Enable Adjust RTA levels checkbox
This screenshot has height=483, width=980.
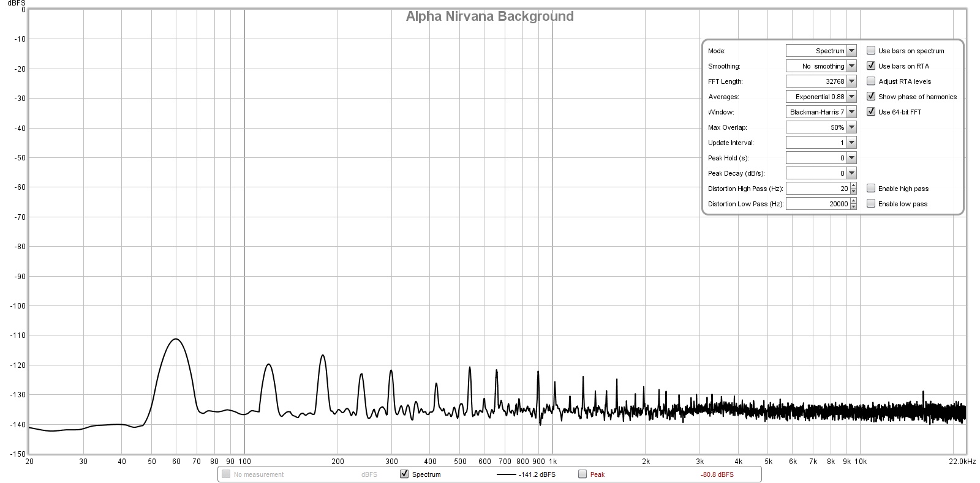pos(871,81)
